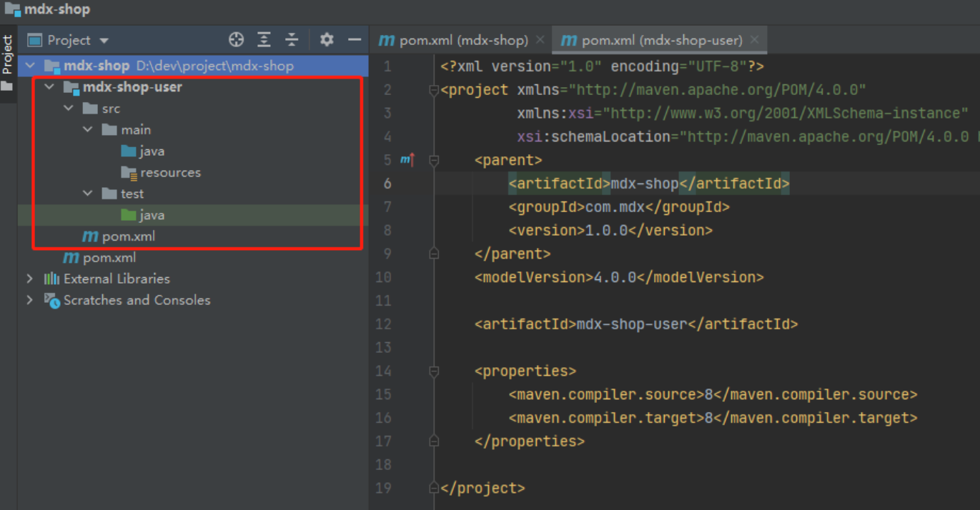Screen dimensions: 980x510
Task: Select the green test java folder
Action: pos(152,215)
